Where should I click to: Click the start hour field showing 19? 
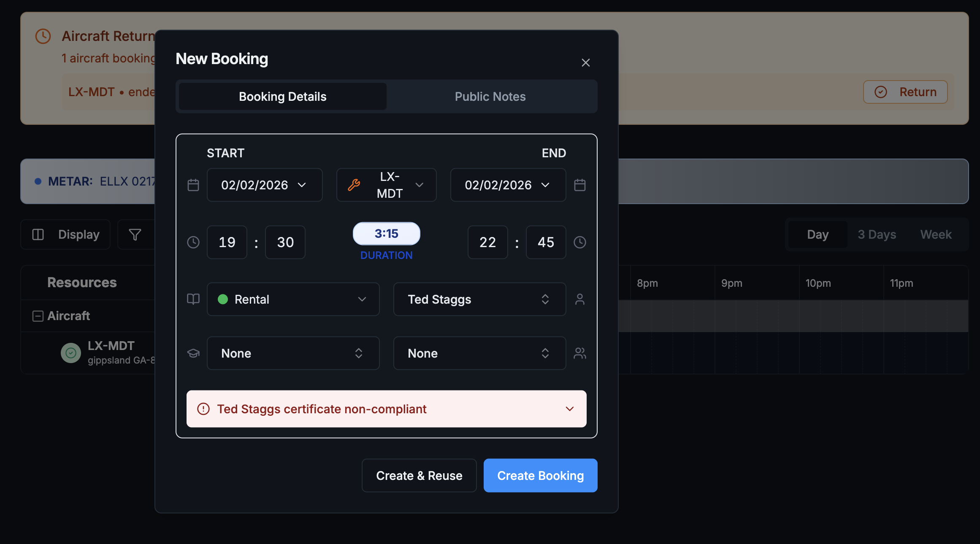click(227, 242)
